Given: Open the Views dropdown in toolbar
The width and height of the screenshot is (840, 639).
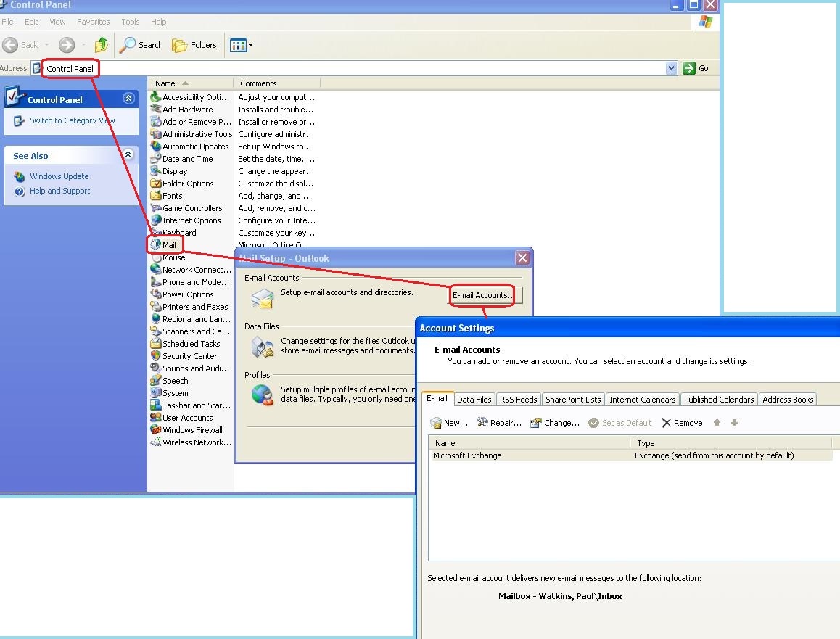Looking at the screenshot, I should pos(242,45).
